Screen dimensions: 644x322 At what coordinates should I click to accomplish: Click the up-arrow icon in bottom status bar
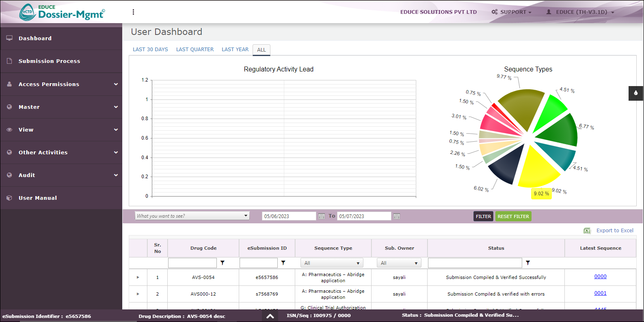pyautogui.click(x=270, y=316)
